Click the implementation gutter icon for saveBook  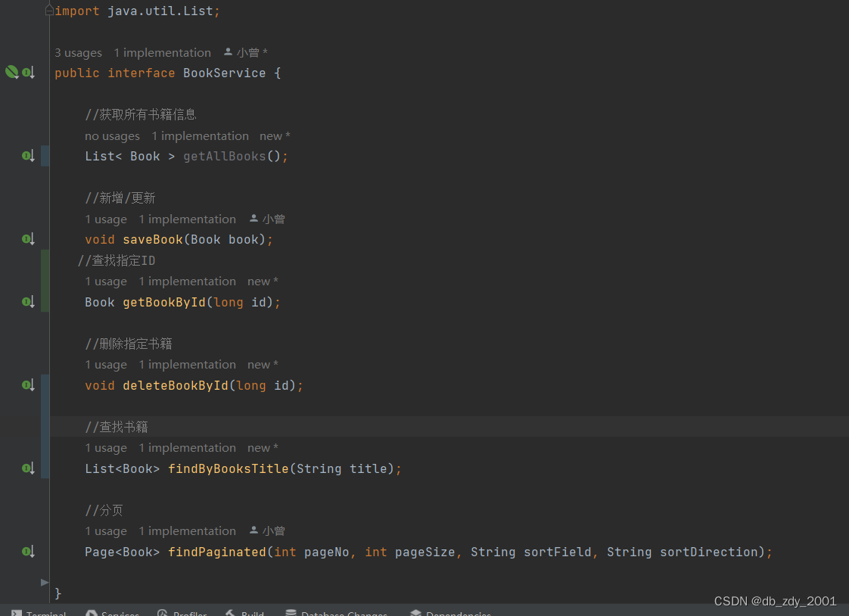coord(28,238)
